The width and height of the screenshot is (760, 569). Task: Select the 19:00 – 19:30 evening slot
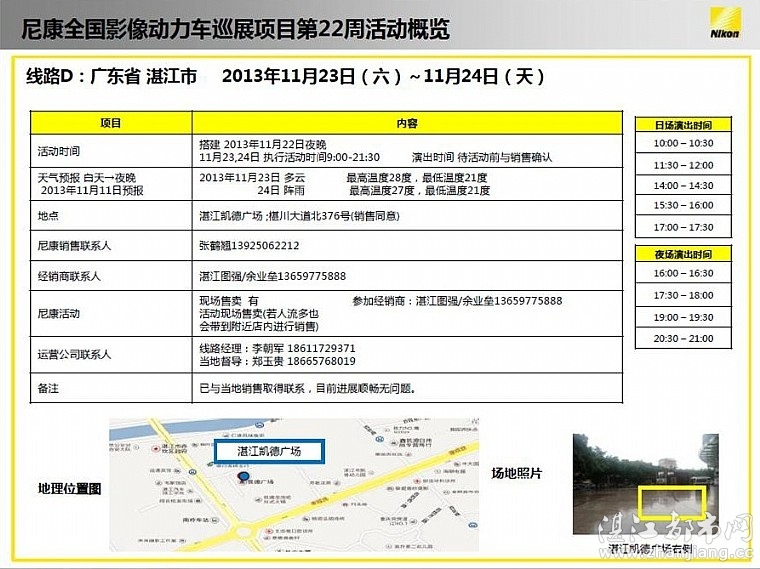coord(683,317)
